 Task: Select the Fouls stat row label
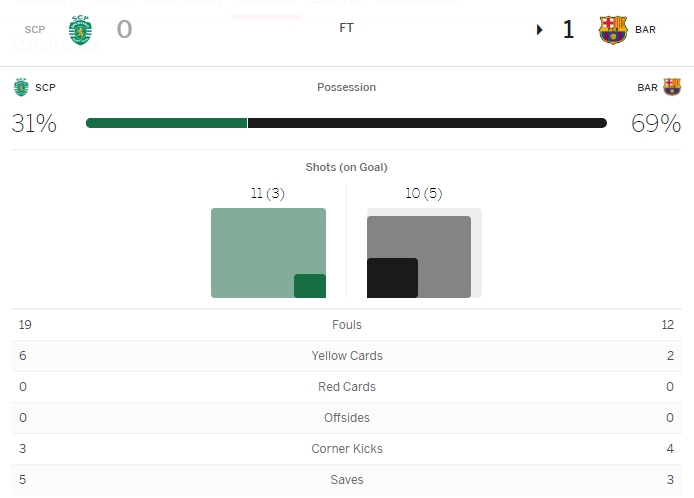347,325
